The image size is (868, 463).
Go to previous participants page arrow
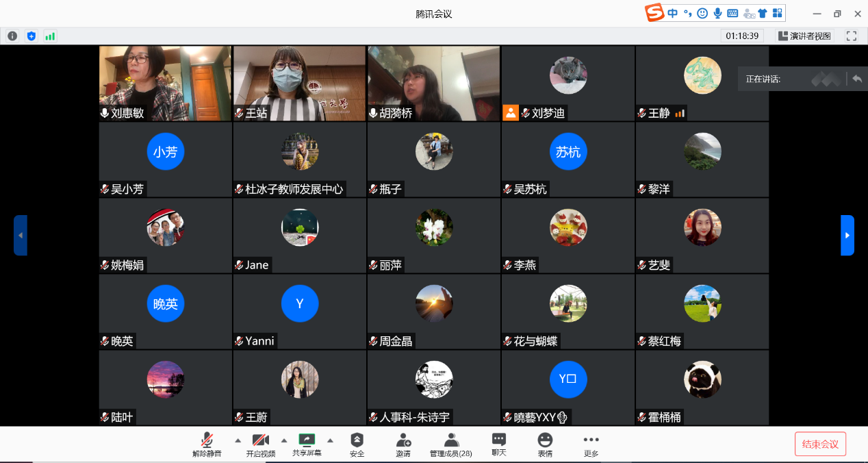pos(21,235)
